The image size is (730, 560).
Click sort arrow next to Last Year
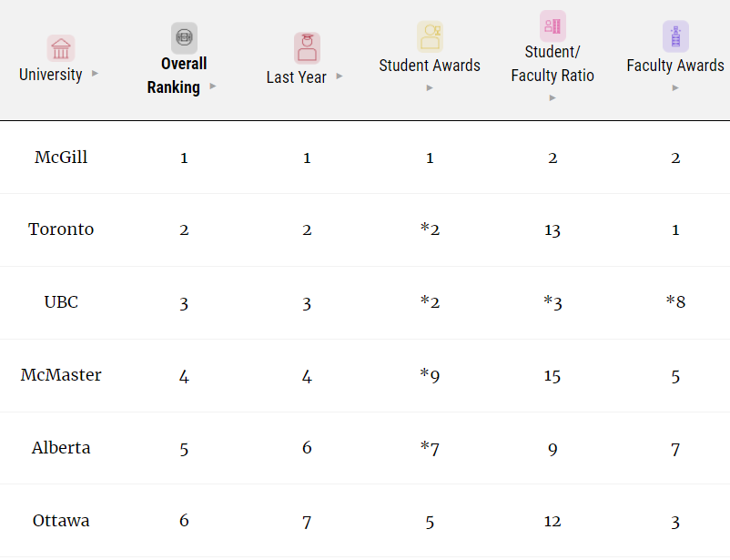point(340,76)
